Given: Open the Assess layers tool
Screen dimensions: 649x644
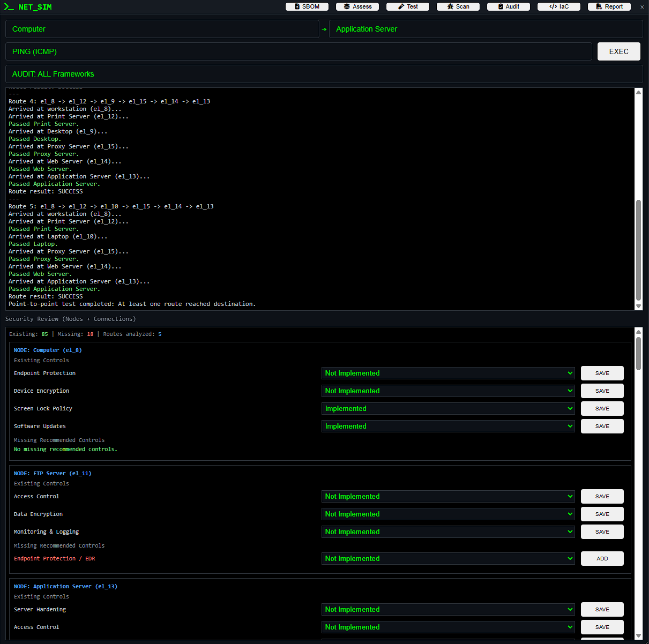Looking at the screenshot, I should point(357,6).
